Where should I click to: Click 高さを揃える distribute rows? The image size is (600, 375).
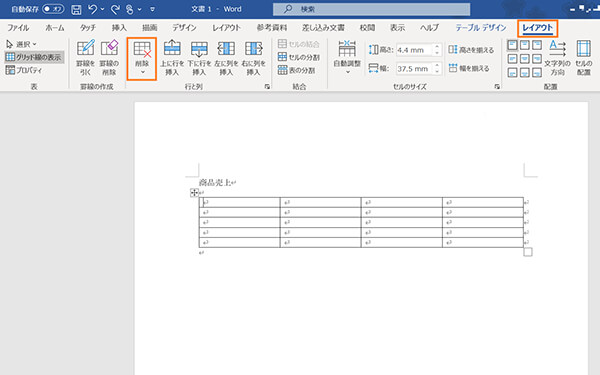click(x=471, y=50)
